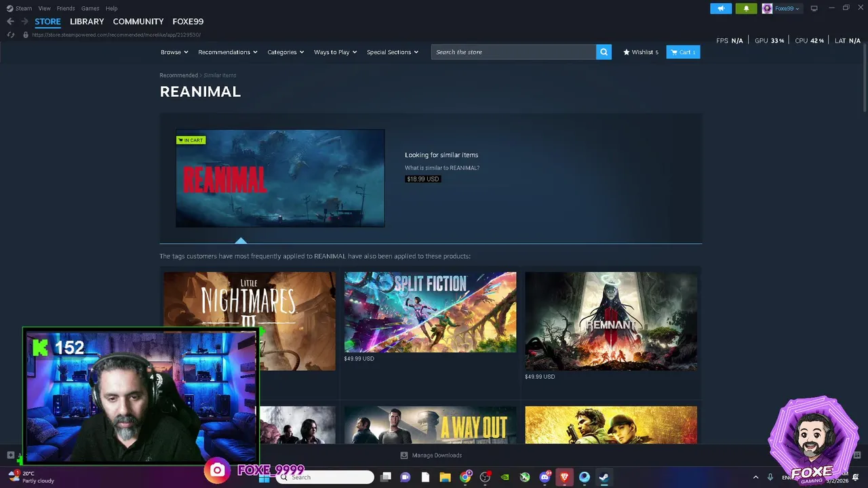
Task: Open Discord from the taskbar
Action: [x=545, y=477]
